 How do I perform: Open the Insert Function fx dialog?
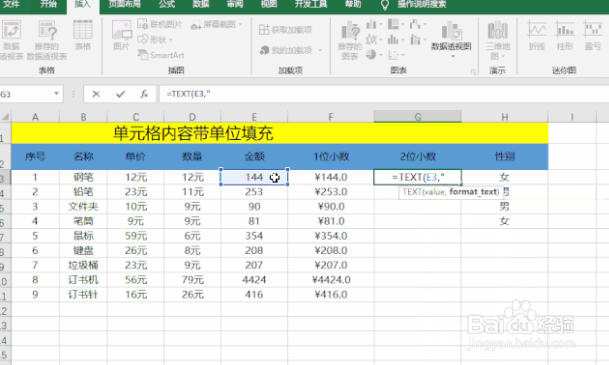pyautogui.click(x=144, y=94)
